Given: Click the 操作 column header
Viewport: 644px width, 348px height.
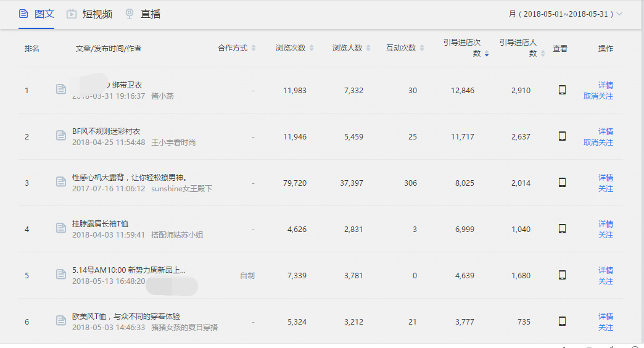Looking at the screenshot, I should [x=605, y=49].
